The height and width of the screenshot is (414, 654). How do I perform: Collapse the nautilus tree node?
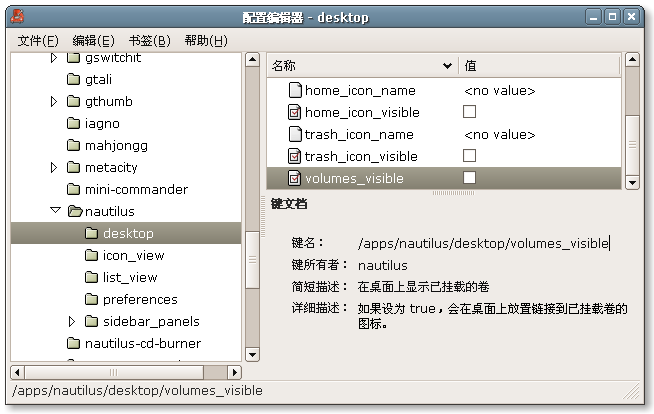click(x=55, y=210)
